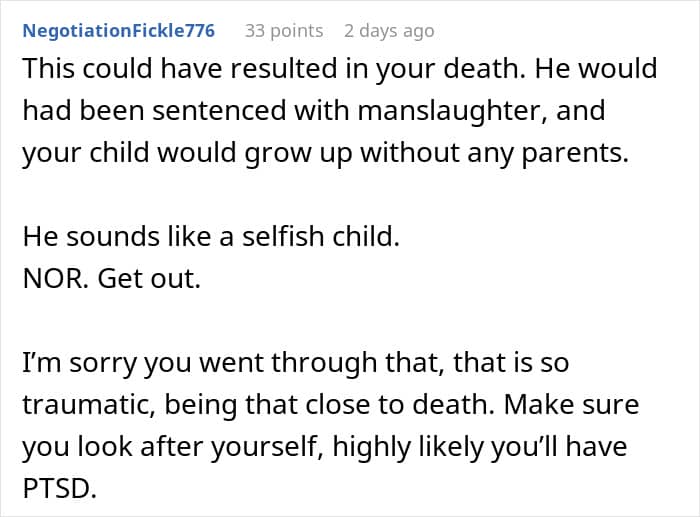
Task: Click the phrase Make sure
Action: (571, 404)
